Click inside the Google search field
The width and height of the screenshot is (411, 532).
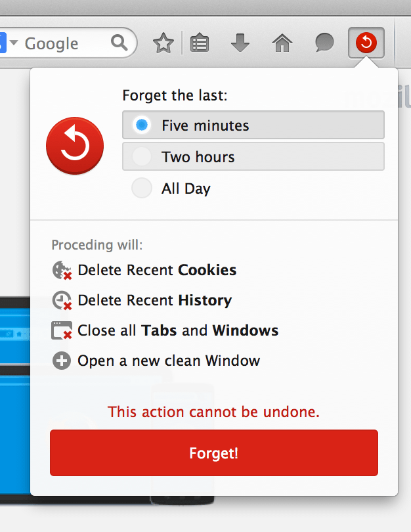66,44
